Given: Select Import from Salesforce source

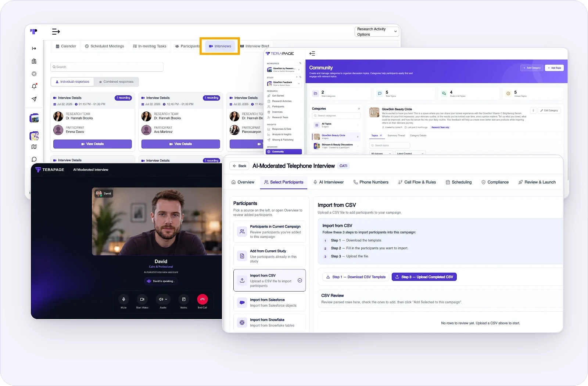Looking at the screenshot, I should click(269, 303).
